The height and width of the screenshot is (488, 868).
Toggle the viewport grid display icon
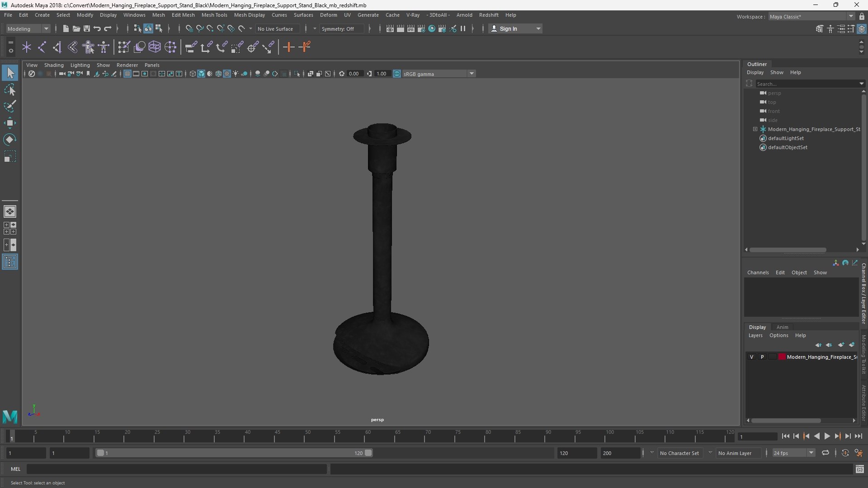127,74
